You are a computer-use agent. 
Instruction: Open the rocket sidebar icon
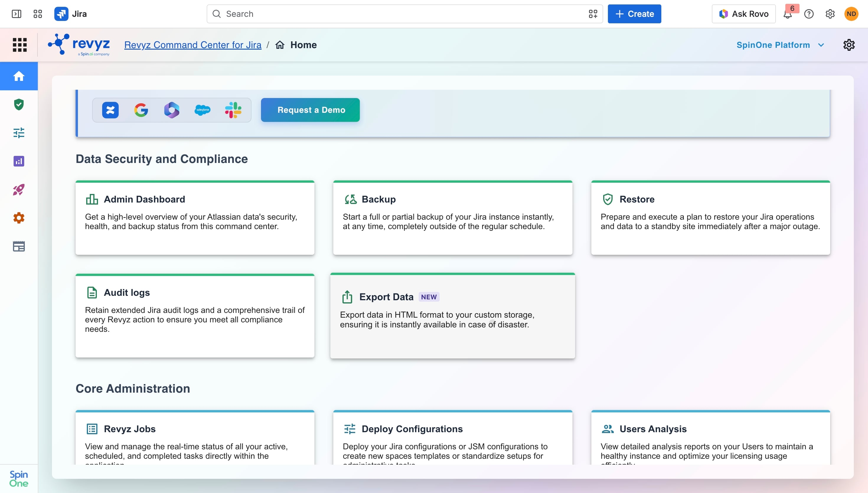pyautogui.click(x=19, y=190)
